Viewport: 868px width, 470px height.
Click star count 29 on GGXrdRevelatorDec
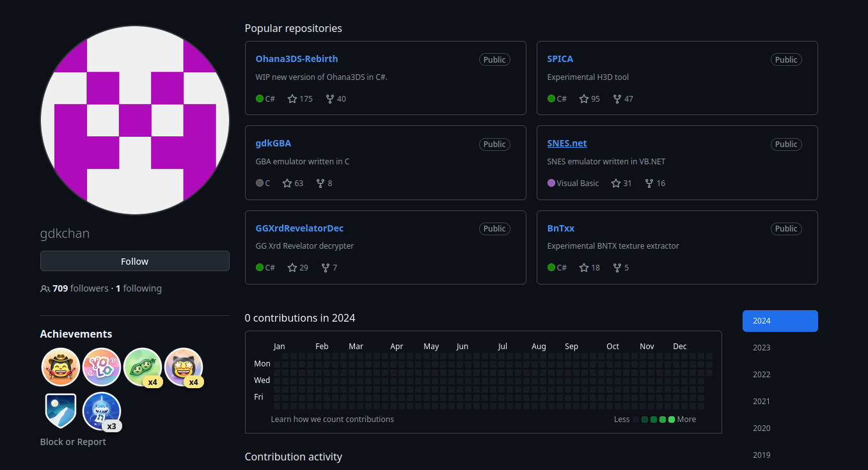pos(298,267)
